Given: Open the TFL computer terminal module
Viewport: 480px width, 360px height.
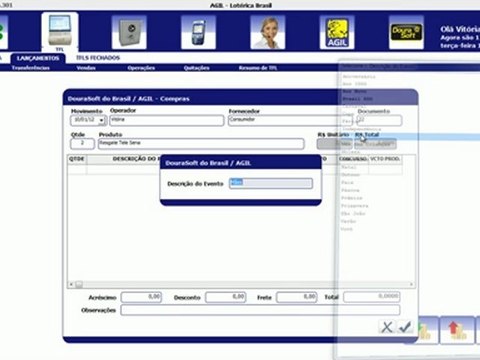Looking at the screenshot, I should tap(60, 32).
